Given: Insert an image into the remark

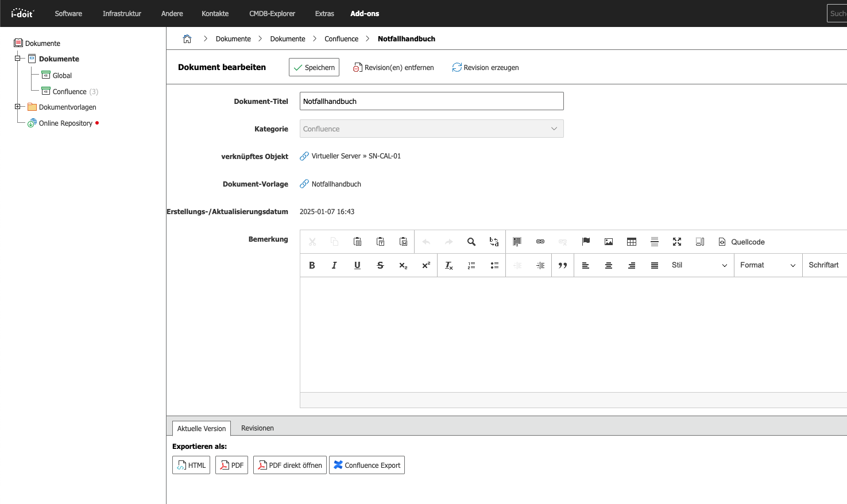Looking at the screenshot, I should click(x=609, y=242).
